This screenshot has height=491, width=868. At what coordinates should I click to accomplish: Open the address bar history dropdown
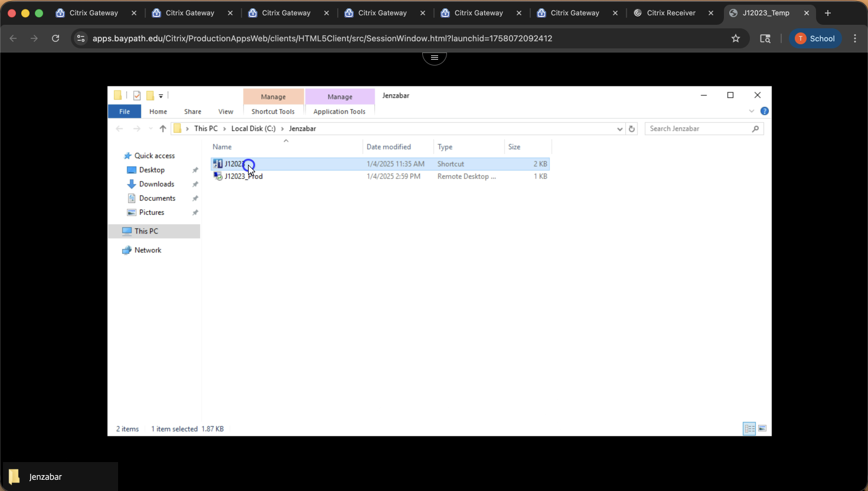[x=619, y=129]
